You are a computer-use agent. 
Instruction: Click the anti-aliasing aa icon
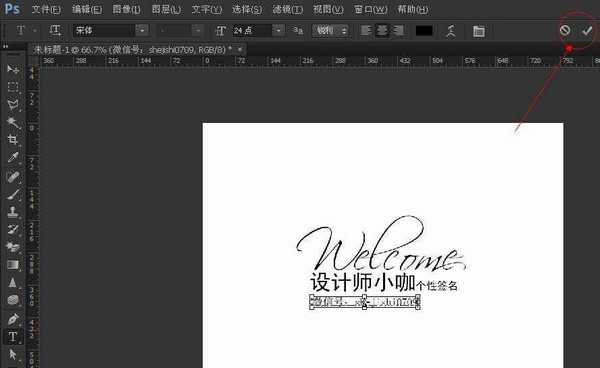tap(298, 31)
